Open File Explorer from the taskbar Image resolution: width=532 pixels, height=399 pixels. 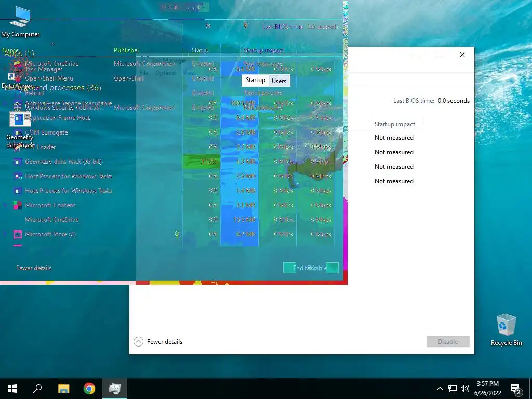(x=63, y=389)
